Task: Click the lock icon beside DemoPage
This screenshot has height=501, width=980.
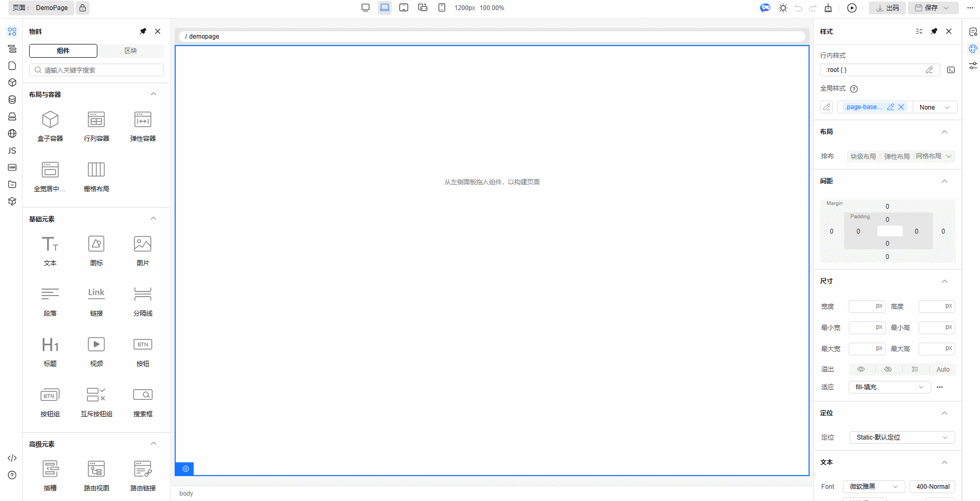Action: (x=83, y=8)
